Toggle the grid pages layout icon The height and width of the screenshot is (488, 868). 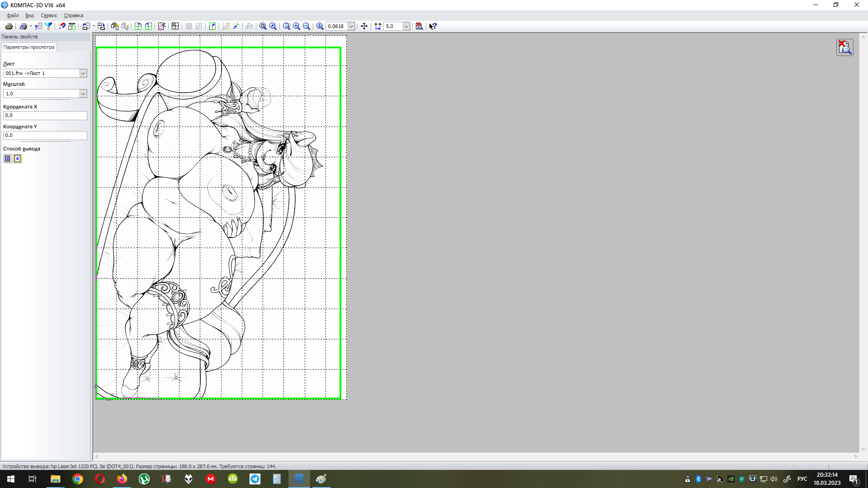175,26
